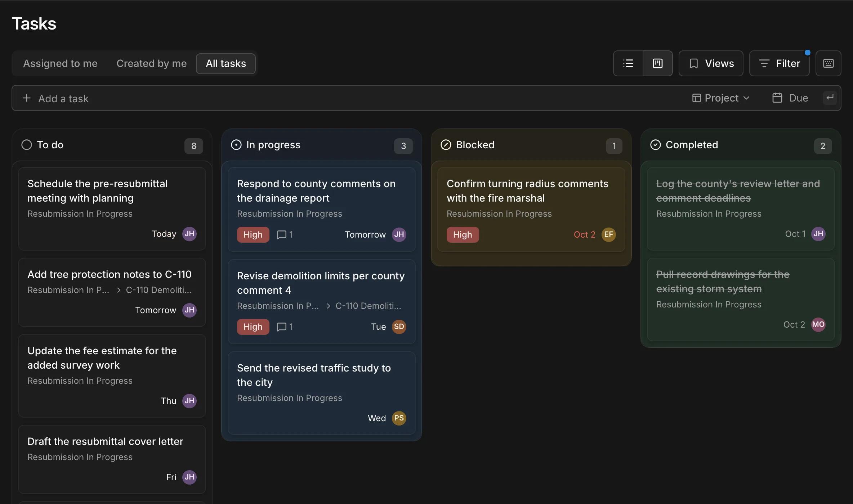This screenshot has width=853, height=504.
Task: Open the Views menu
Action: pos(711,63)
